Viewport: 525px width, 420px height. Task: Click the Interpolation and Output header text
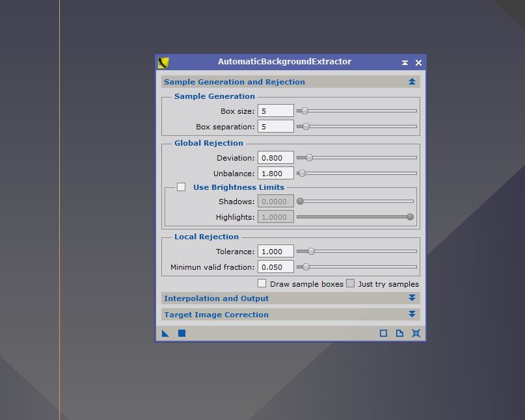click(216, 298)
